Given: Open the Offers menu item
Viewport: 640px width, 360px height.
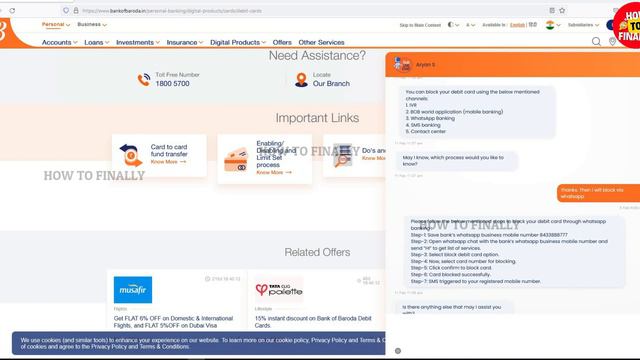Looking at the screenshot, I should 282,42.
